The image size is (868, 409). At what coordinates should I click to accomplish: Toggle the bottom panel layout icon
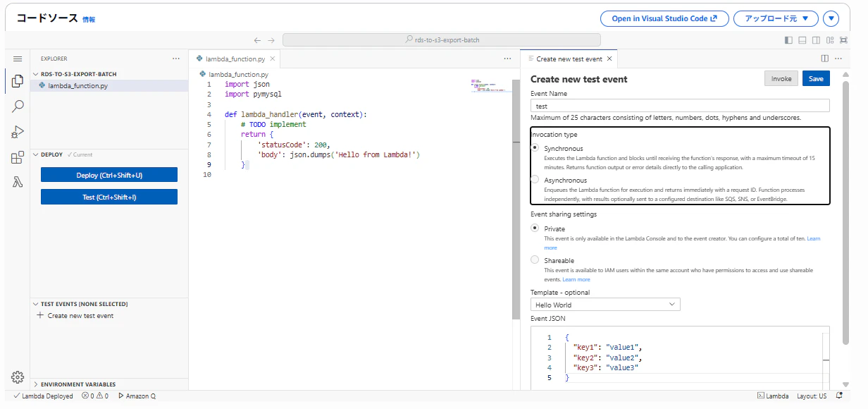(x=802, y=40)
